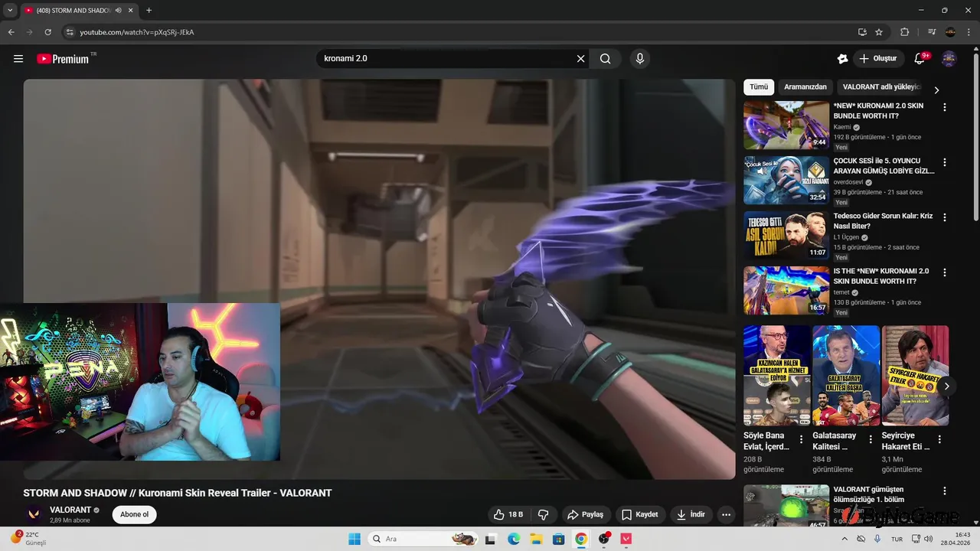Open the taskbar microphone tray icon
The width and height of the screenshot is (980, 551).
click(x=877, y=539)
